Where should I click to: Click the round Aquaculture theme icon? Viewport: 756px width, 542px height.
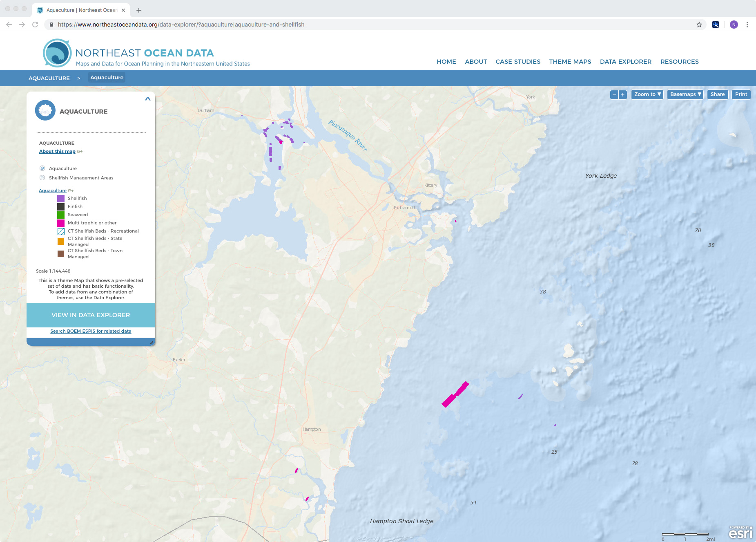click(45, 110)
